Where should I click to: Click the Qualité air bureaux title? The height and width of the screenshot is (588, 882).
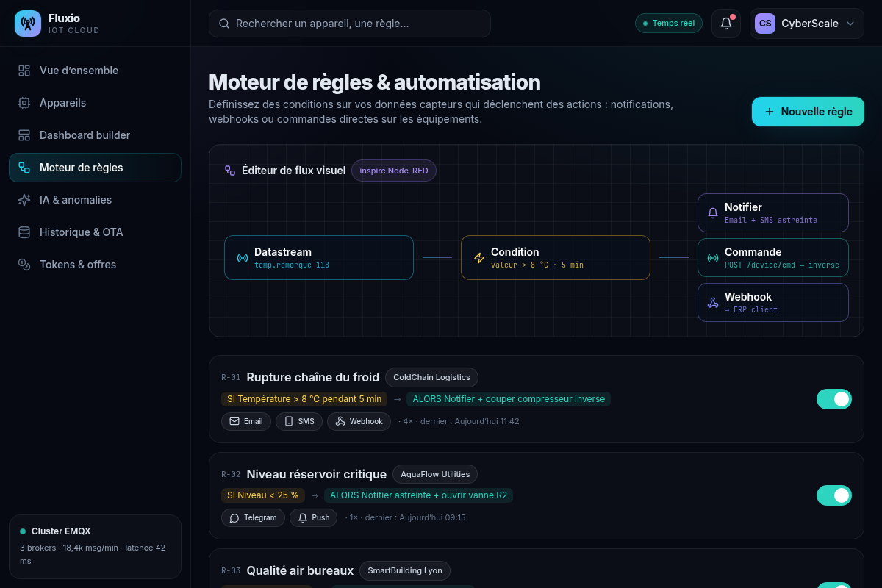coord(300,570)
